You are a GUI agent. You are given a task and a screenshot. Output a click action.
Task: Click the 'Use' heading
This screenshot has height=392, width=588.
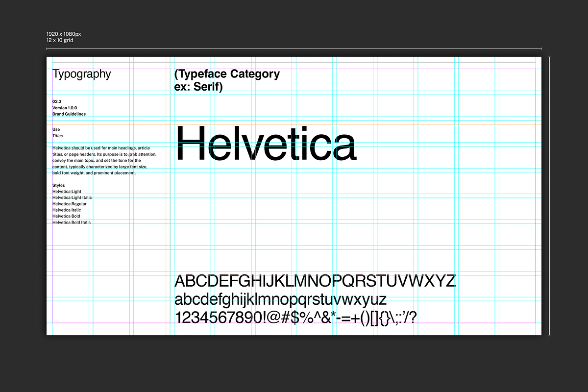pos(56,129)
